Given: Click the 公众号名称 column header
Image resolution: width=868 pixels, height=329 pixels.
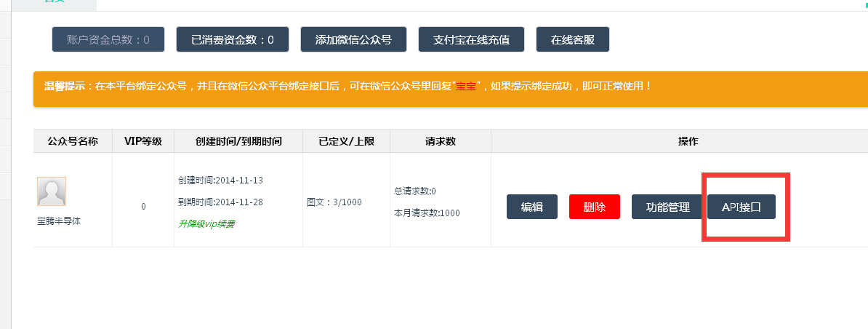Looking at the screenshot, I should tap(73, 141).
